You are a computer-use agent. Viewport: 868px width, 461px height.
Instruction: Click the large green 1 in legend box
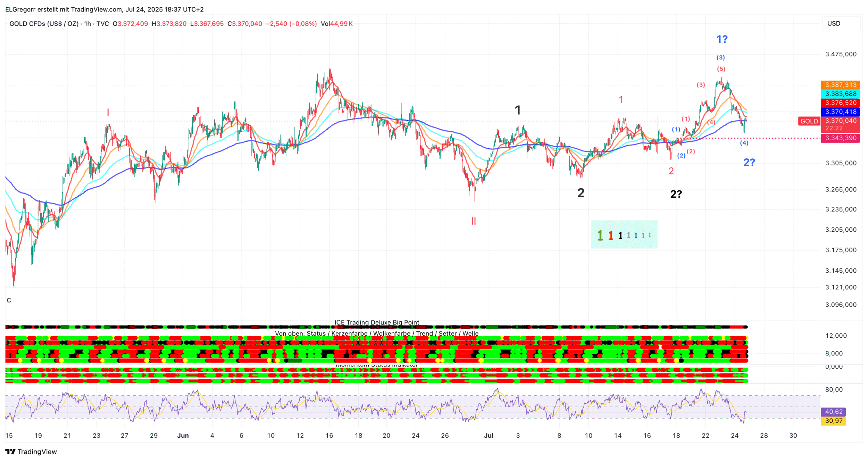point(600,236)
